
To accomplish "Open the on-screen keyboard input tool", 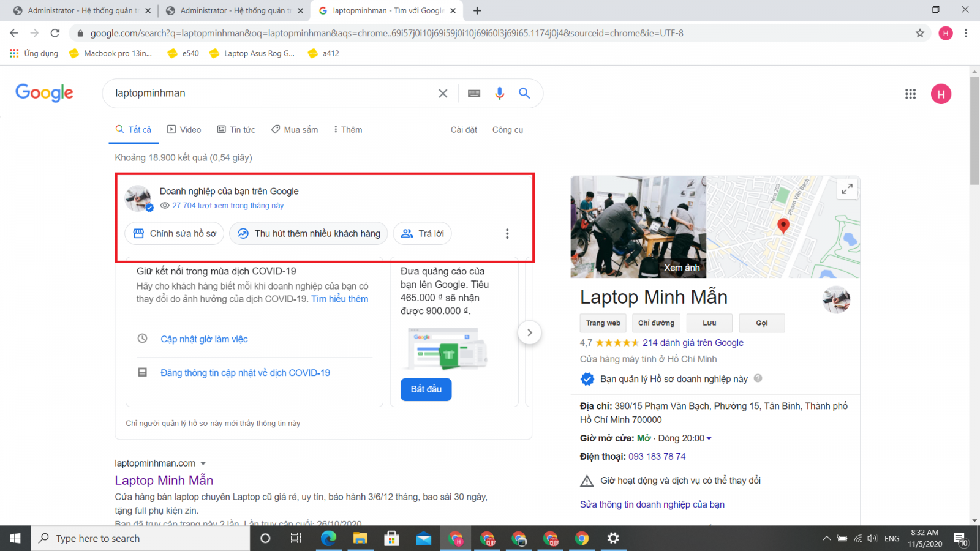I will pyautogui.click(x=474, y=93).
